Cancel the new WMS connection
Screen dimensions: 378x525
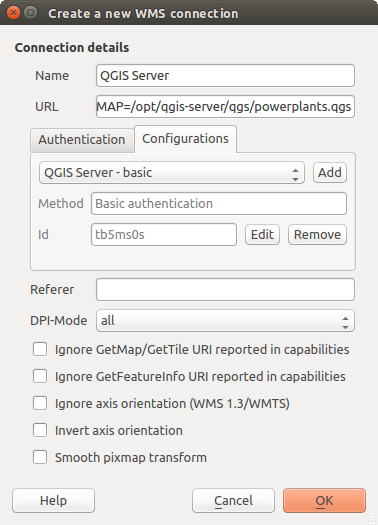[x=233, y=501]
